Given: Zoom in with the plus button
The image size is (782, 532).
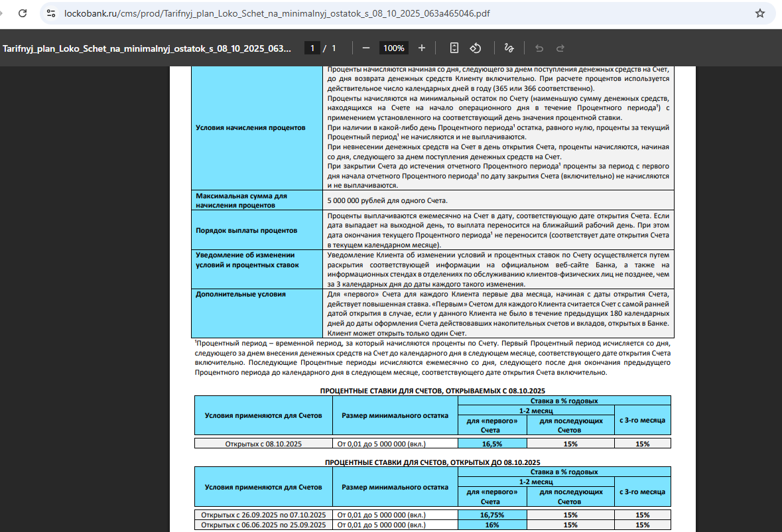Looking at the screenshot, I should (422, 48).
